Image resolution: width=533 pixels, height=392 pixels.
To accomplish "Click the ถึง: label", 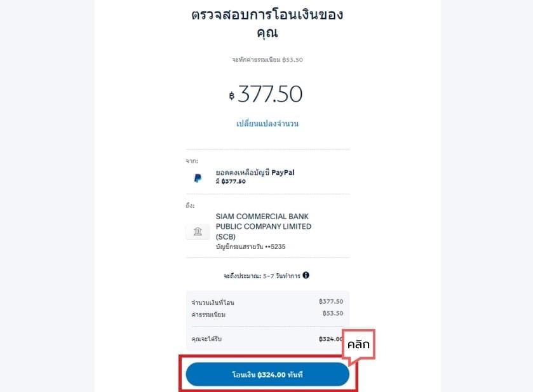I will pos(190,205).
